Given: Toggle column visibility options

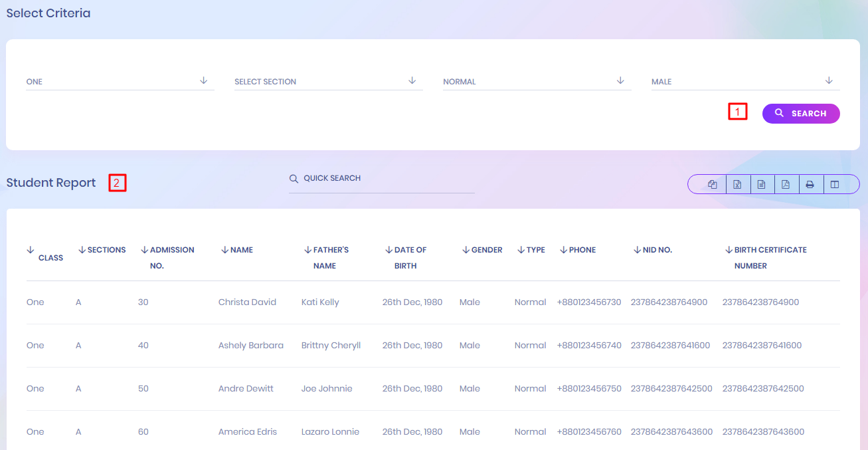Looking at the screenshot, I should (835, 185).
